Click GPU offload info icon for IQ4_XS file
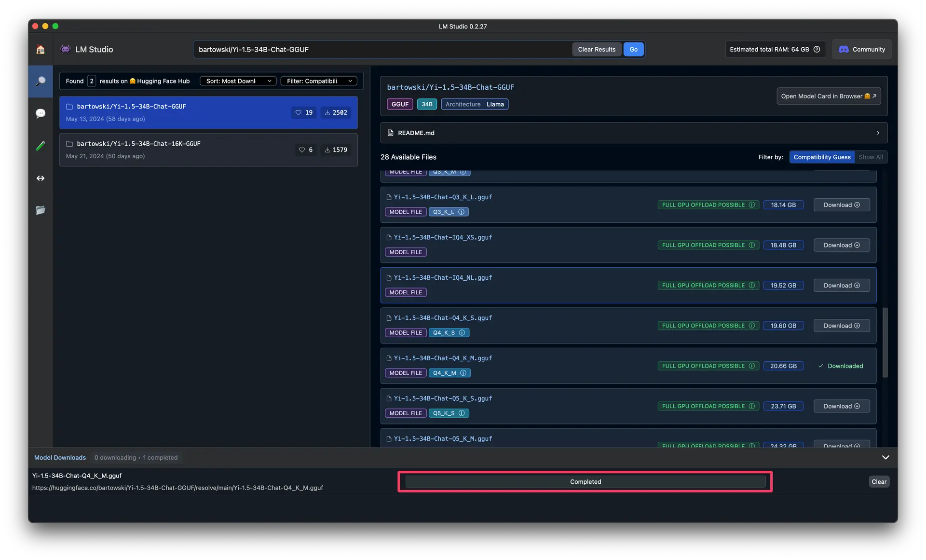The image size is (926, 560). (751, 245)
